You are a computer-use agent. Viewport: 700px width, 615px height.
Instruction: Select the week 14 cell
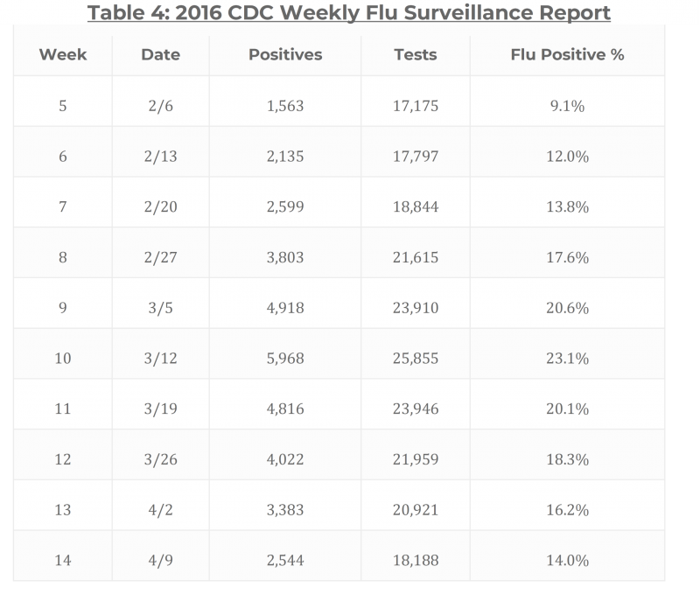63,560
